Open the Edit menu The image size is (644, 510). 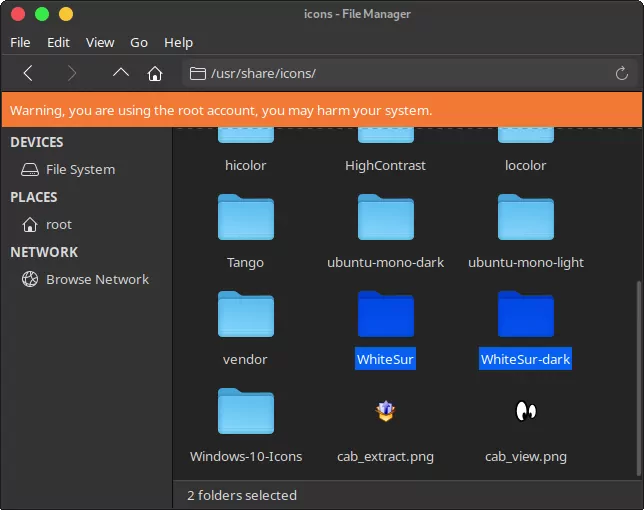point(58,42)
